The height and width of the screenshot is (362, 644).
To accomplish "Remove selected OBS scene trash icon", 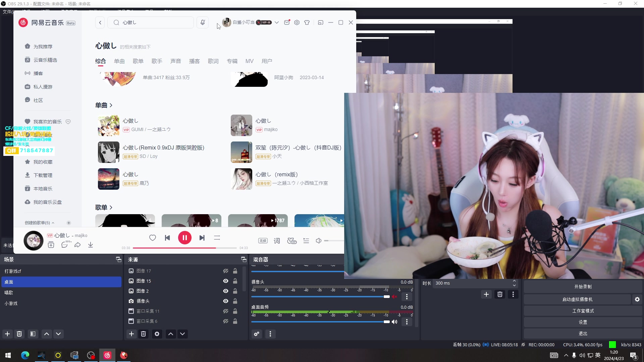I will [19, 334].
